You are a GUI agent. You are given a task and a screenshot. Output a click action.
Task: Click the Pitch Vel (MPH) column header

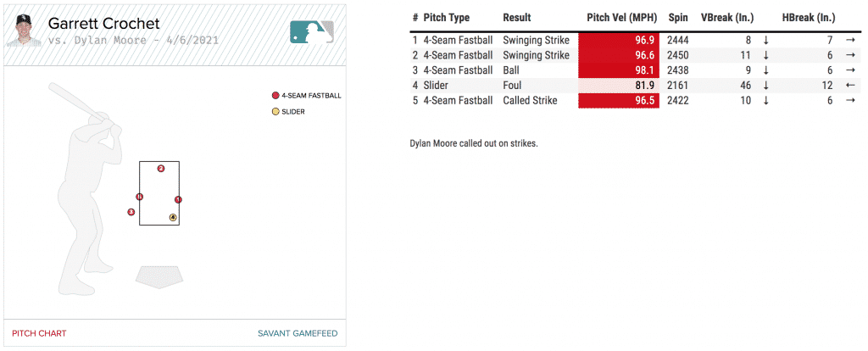(621, 18)
